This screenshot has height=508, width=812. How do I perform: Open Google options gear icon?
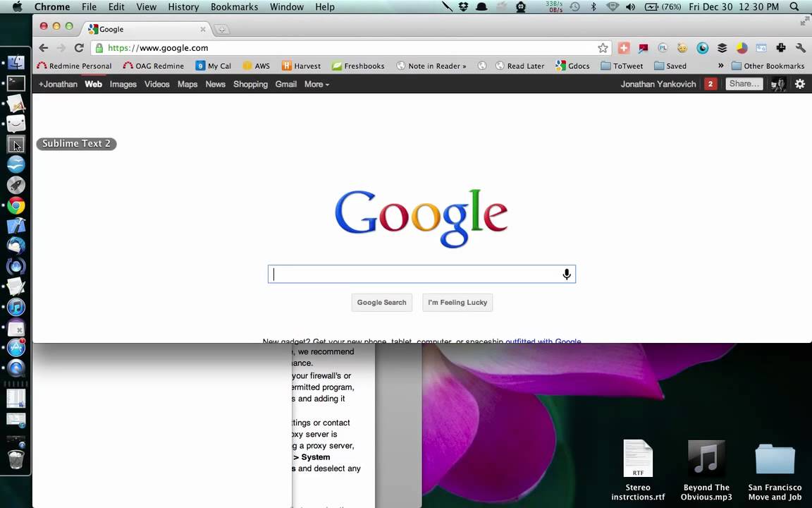pyautogui.click(x=800, y=83)
